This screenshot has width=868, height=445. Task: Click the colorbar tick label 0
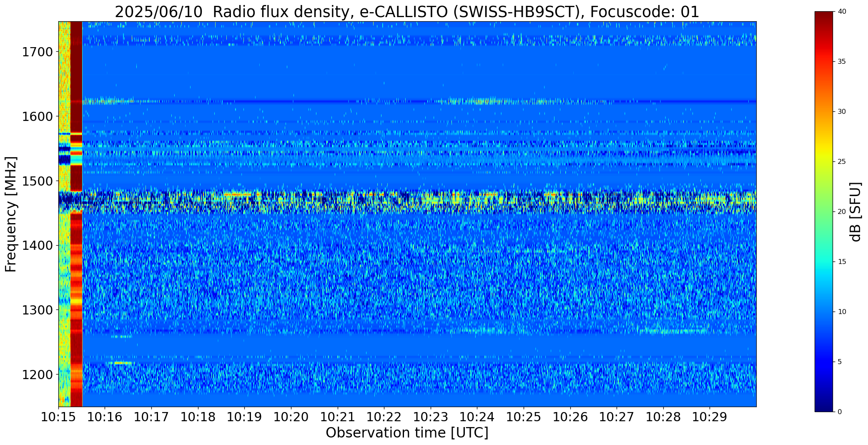pyautogui.click(x=840, y=412)
